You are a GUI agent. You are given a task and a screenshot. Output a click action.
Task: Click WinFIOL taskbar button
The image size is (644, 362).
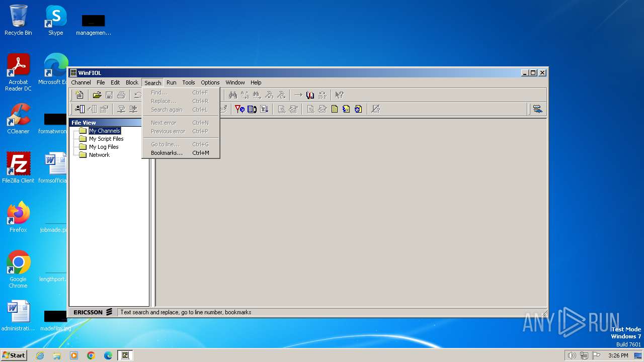point(125,355)
